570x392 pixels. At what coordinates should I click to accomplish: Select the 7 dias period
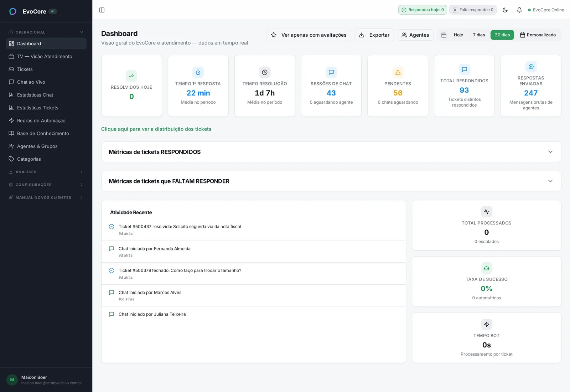tap(479, 35)
